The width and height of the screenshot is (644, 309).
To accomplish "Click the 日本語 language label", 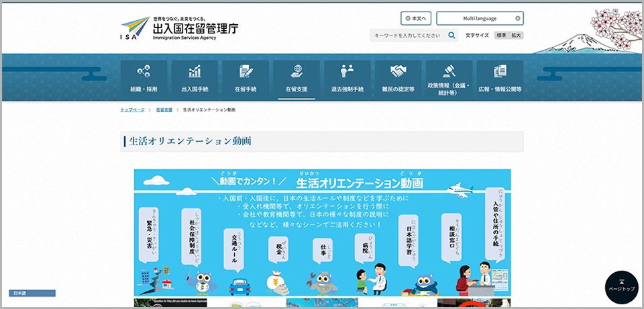I will click(x=32, y=294).
